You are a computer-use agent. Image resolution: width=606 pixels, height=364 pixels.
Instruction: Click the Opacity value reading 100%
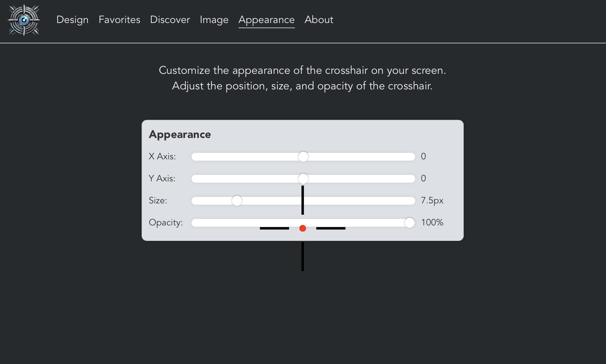[432, 222]
